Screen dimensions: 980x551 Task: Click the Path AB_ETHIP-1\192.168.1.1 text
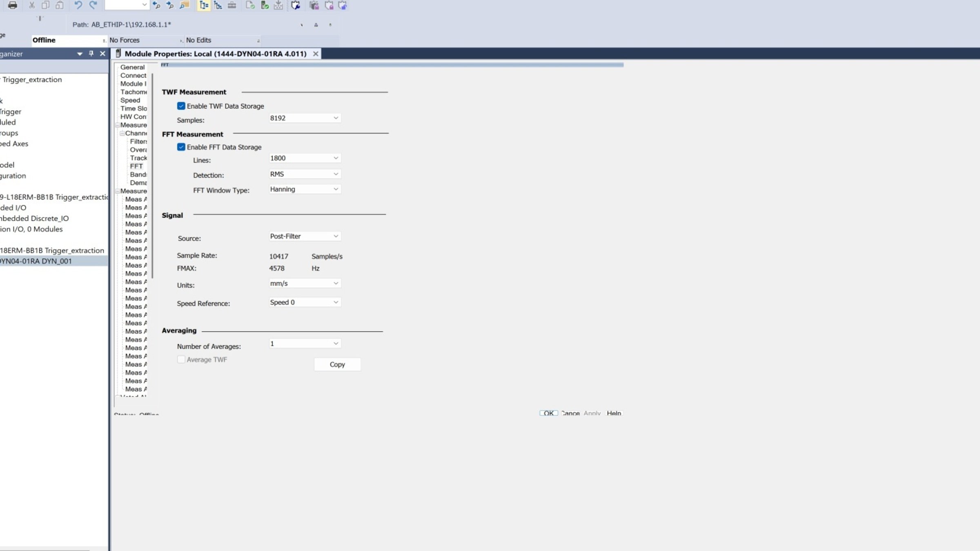(122, 24)
